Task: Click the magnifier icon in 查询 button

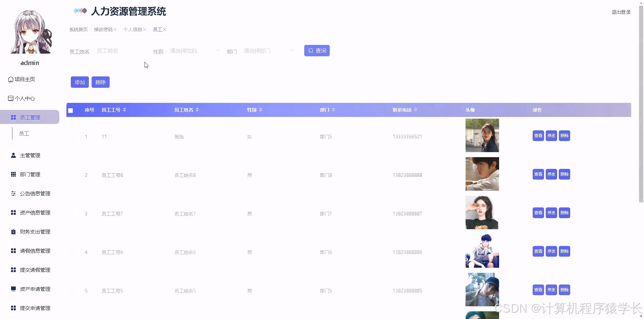Action: tap(310, 50)
